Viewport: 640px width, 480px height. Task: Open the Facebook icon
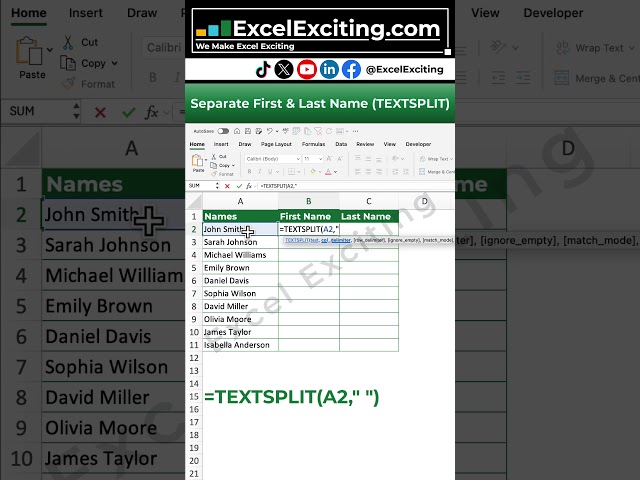pos(351,69)
